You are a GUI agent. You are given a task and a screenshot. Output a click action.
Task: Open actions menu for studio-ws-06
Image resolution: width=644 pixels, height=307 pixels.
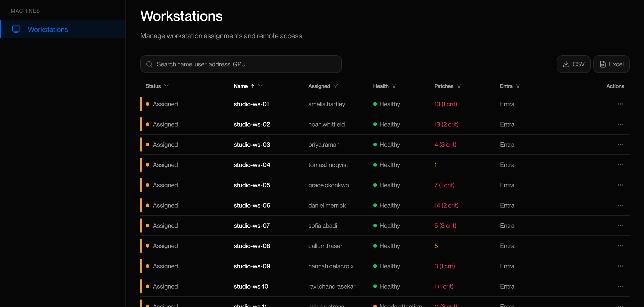point(620,205)
